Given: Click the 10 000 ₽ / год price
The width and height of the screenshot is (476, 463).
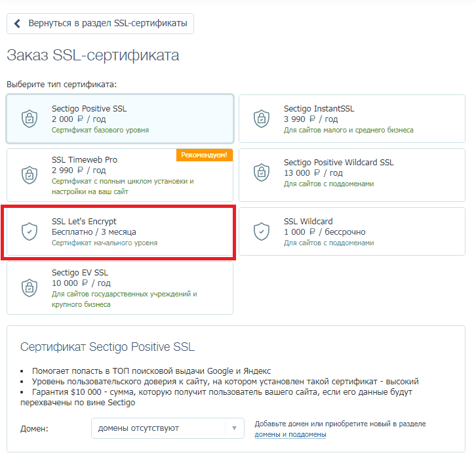Looking at the screenshot, I should coord(81,283).
